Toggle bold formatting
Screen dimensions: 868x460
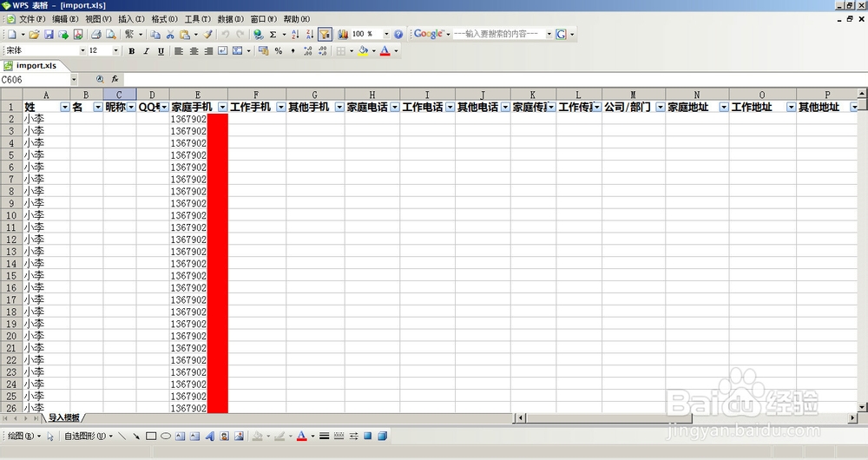tap(132, 51)
